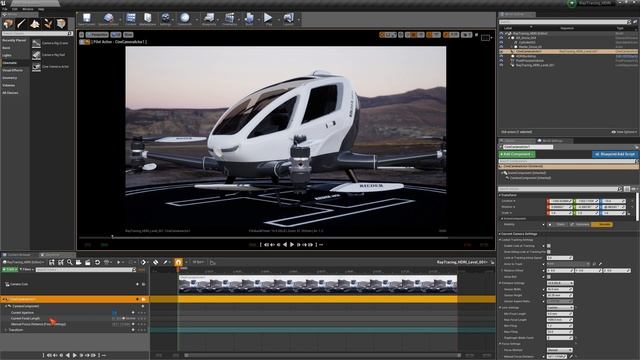Collapse the Transform section in Details
640x360 pixels.
point(500,195)
